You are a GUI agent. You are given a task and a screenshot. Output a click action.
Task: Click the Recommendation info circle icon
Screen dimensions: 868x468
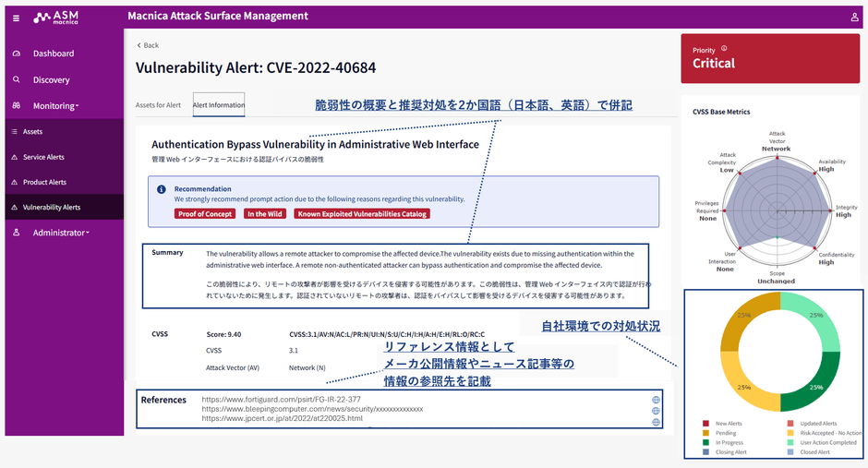pos(162,189)
